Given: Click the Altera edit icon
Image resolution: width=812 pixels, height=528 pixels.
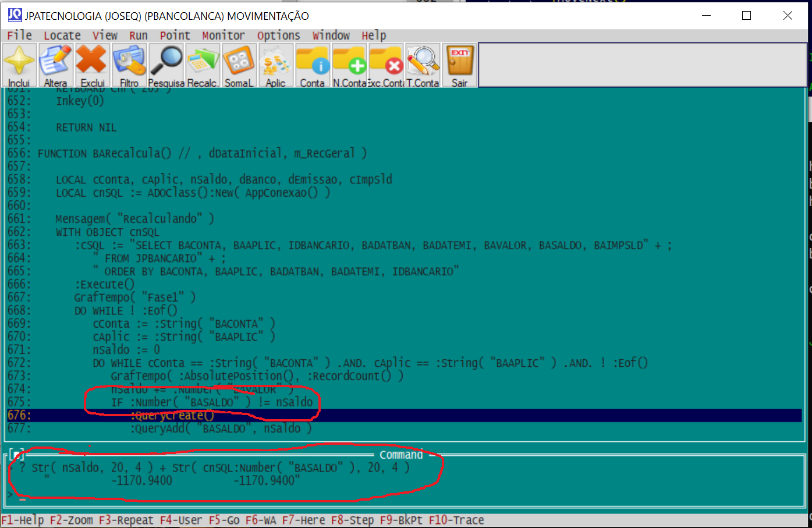Looking at the screenshot, I should pos(55,66).
